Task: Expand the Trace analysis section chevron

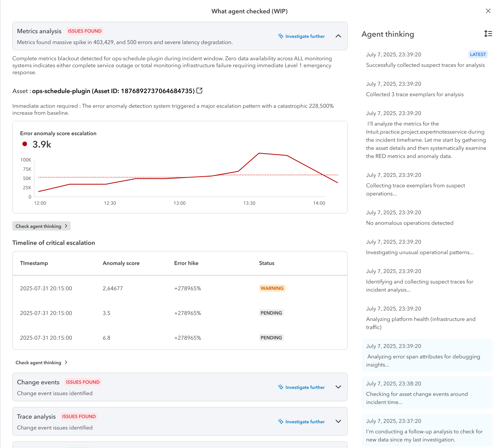Action: point(338,421)
